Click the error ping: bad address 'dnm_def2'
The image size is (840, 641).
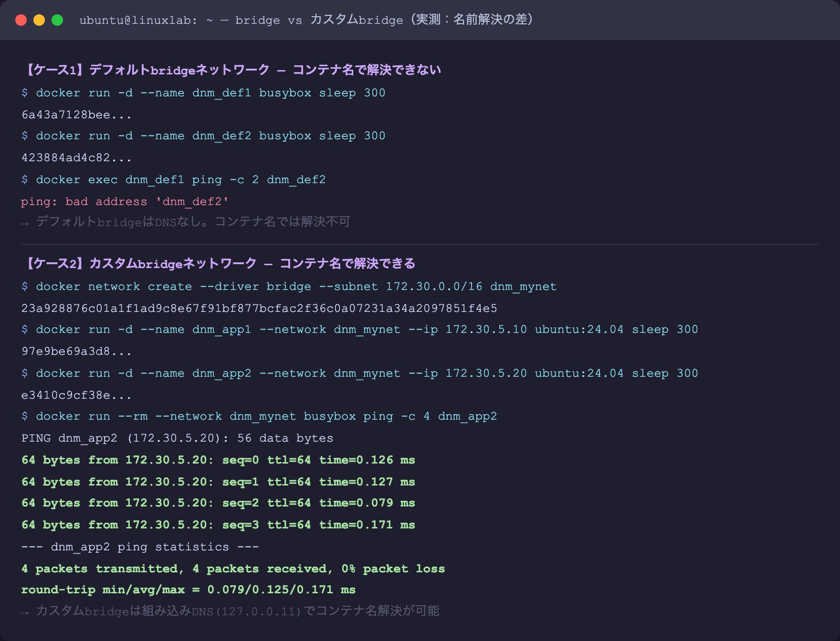(125, 202)
